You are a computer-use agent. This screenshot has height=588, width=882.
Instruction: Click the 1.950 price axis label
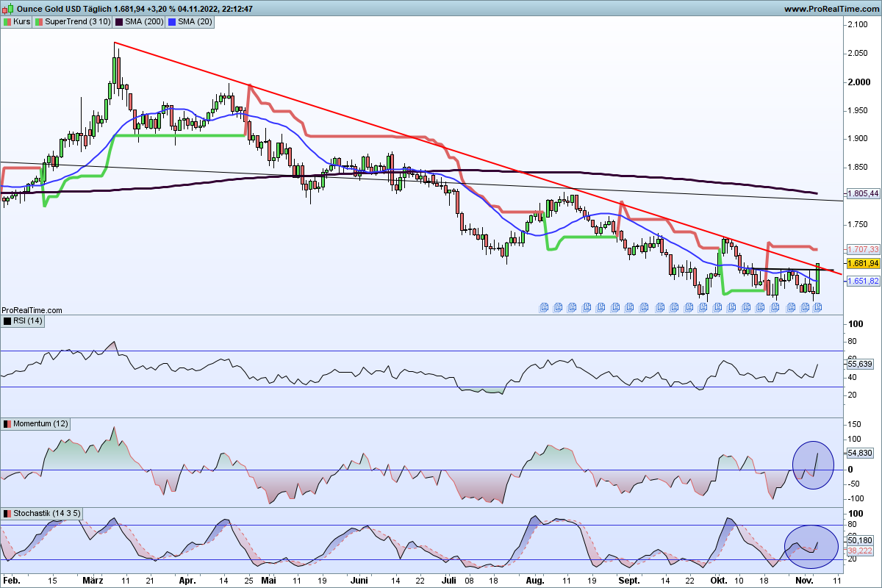[x=857, y=110]
